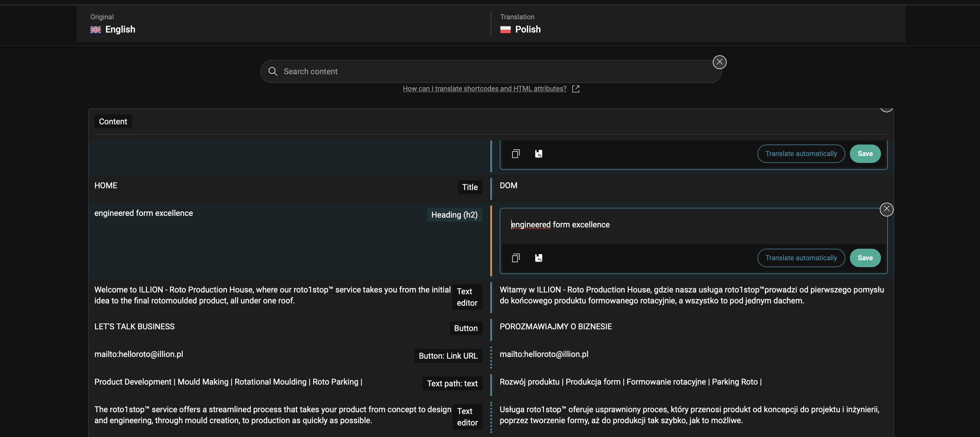Select original 'Welcome to ILLION' paragraph
The height and width of the screenshot is (437, 980).
click(x=272, y=295)
